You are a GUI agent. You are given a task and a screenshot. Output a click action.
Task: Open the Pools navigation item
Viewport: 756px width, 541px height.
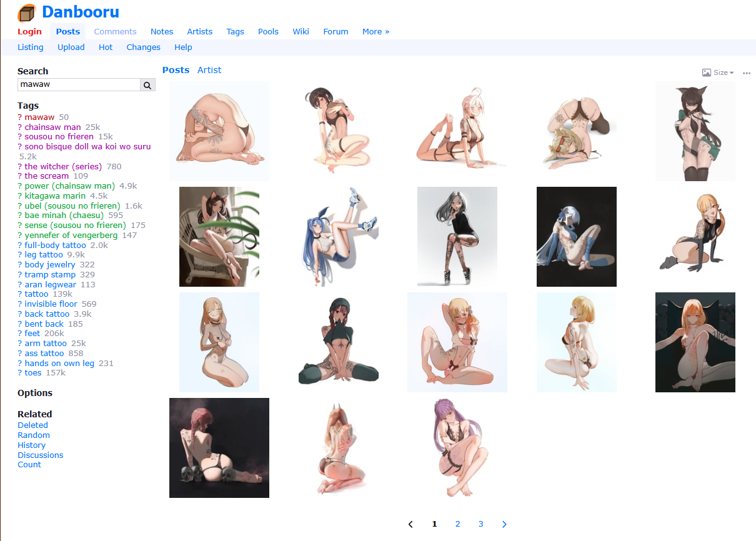pyautogui.click(x=269, y=32)
